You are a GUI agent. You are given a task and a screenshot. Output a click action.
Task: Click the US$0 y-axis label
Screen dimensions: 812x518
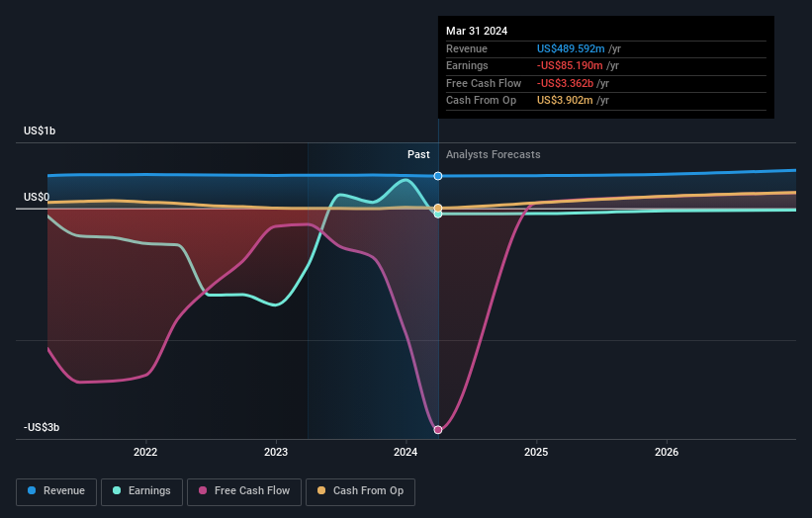pos(37,197)
